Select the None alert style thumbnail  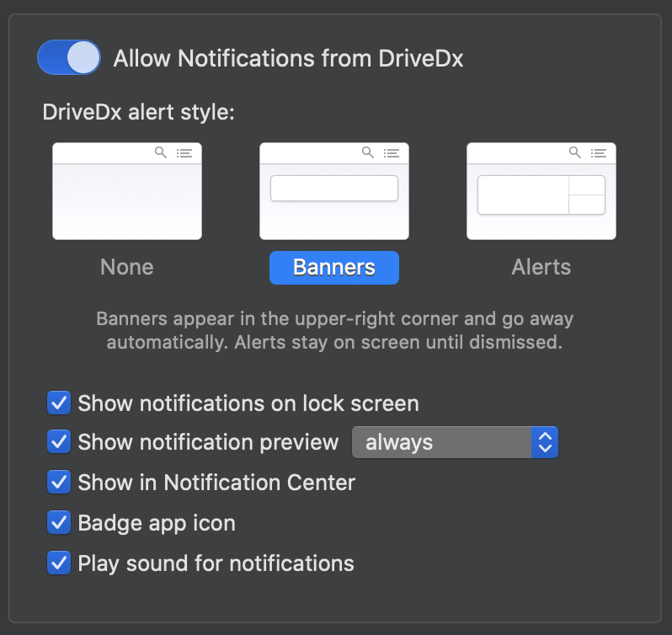point(127,191)
